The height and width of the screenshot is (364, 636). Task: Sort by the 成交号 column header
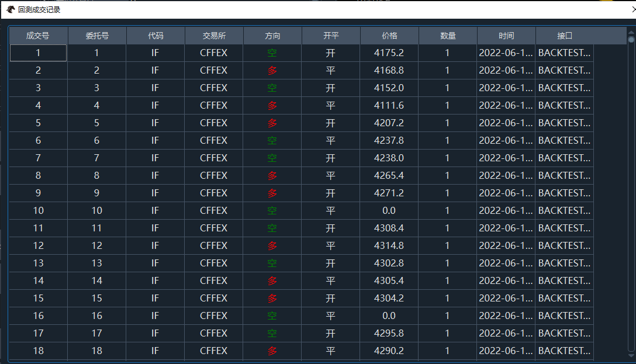38,36
